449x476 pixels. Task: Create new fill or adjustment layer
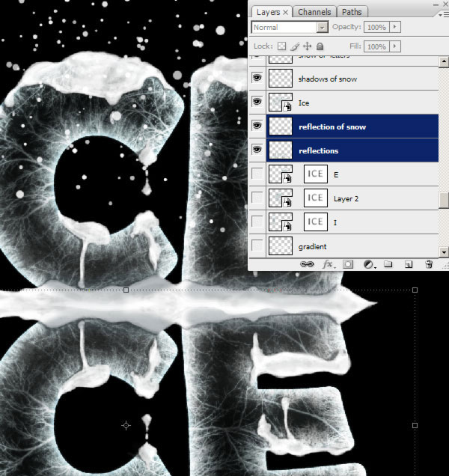pos(368,264)
